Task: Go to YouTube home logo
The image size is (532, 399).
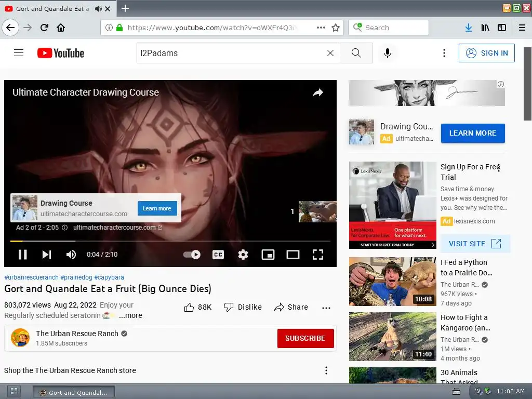Action: (61, 53)
